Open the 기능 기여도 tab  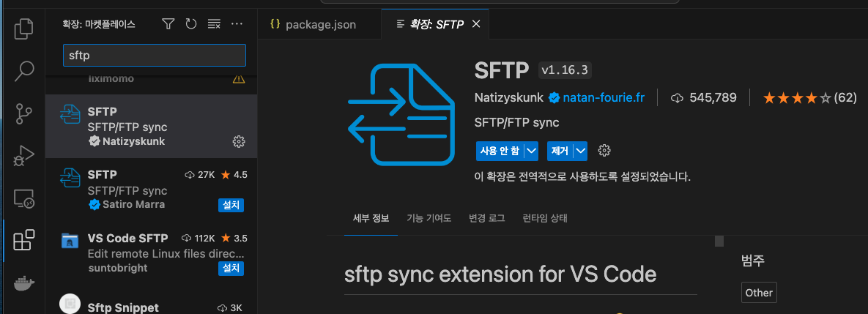coord(429,218)
